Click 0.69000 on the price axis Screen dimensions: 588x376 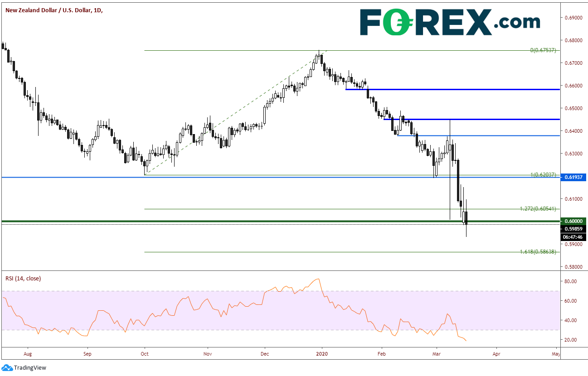573,18
